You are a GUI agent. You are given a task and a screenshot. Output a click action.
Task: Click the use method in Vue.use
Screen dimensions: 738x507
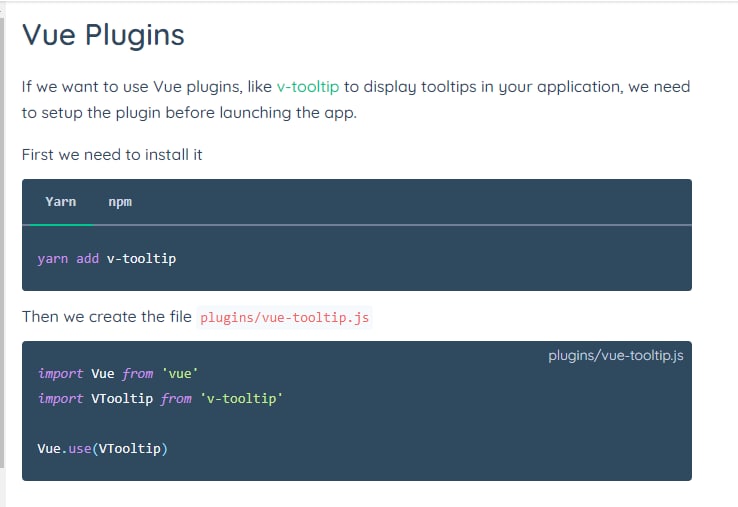pos(80,449)
